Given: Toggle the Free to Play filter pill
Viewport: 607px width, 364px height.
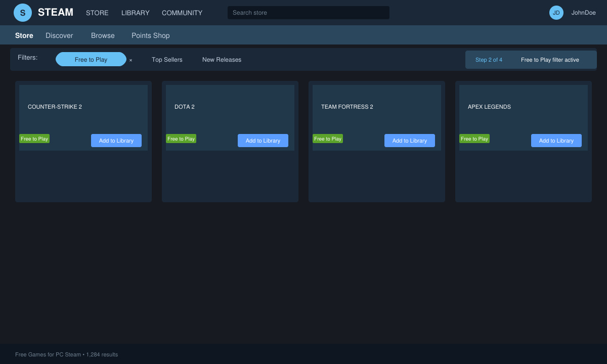Looking at the screenshot, I should point(91,59).
